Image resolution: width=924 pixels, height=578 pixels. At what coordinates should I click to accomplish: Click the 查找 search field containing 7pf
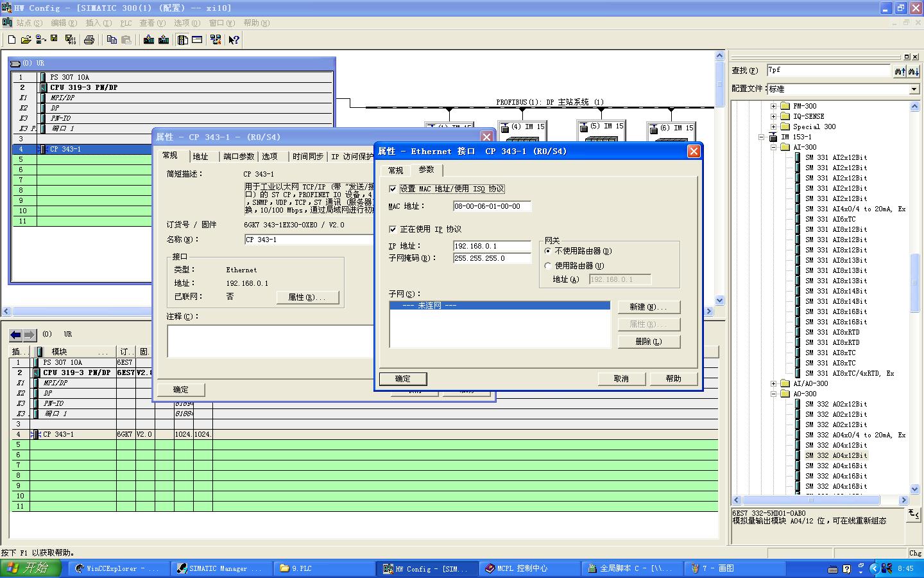point(829,70)
